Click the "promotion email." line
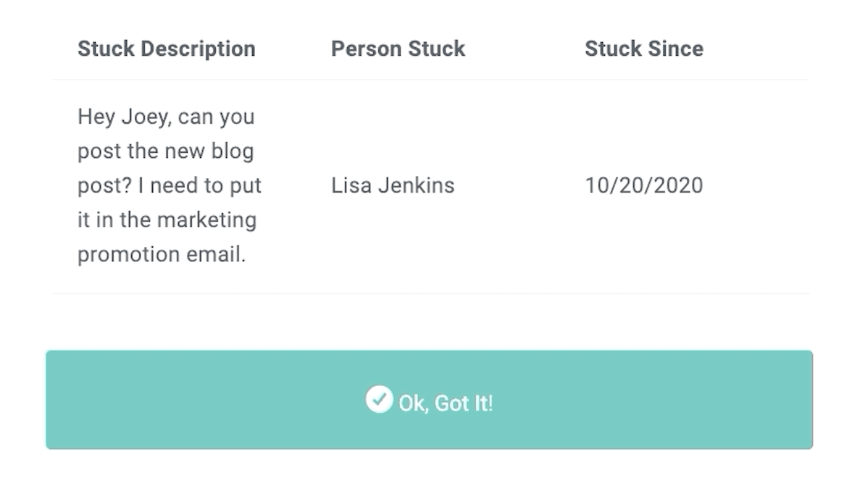 161,254
